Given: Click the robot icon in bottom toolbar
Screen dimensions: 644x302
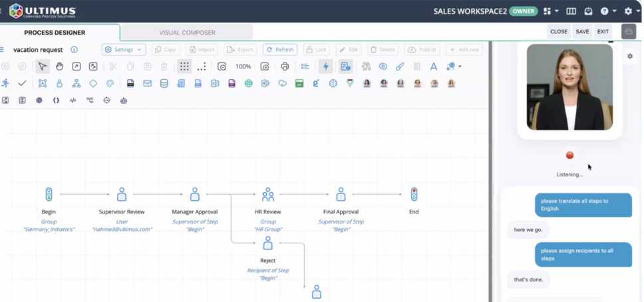Looking at the screenshot, I should point(124,100).
